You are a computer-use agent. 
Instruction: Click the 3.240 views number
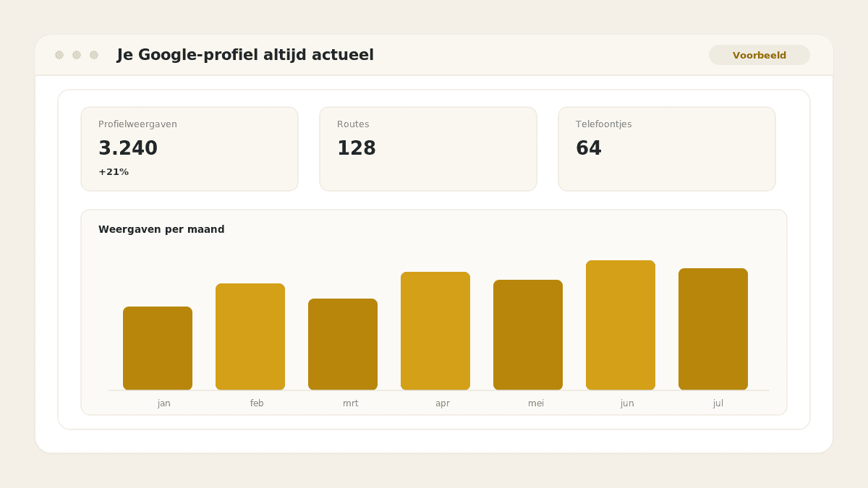(x=128, y=148)
